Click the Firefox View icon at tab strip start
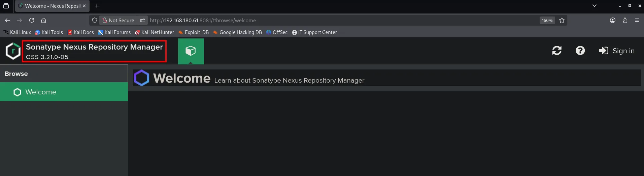Image resolution: width=644 pixels, height=176 pixels. [x=6, y=6]
